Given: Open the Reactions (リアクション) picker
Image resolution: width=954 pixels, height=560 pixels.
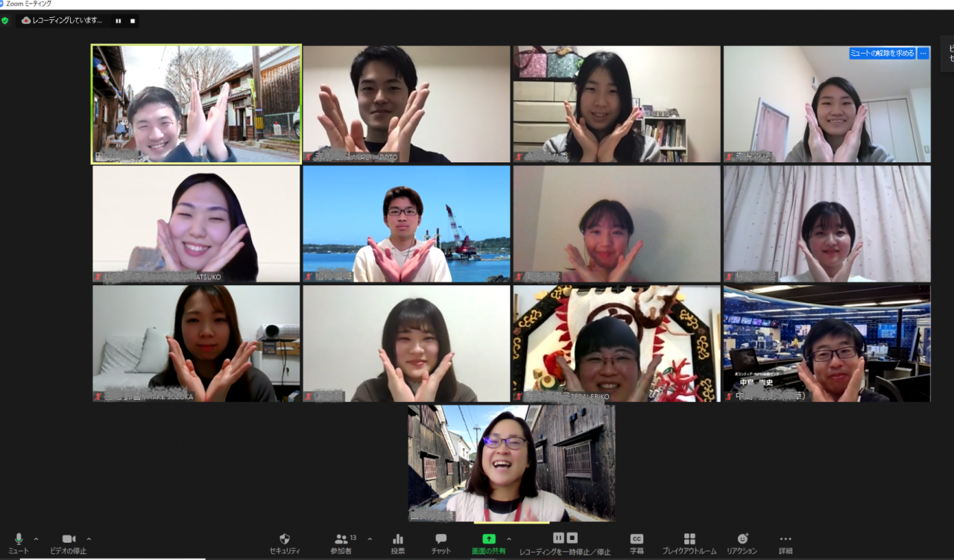Looking at the screenshot, I should click(742, 539).
